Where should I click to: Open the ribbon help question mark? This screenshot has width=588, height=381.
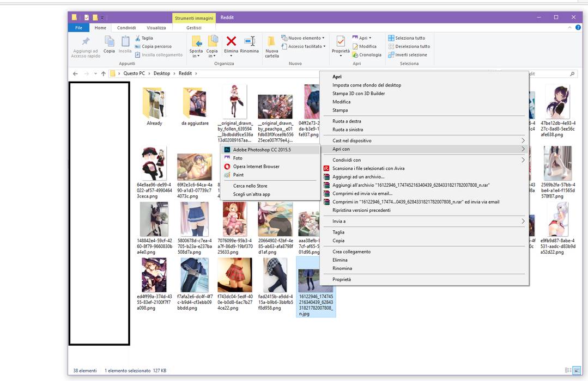578,27
